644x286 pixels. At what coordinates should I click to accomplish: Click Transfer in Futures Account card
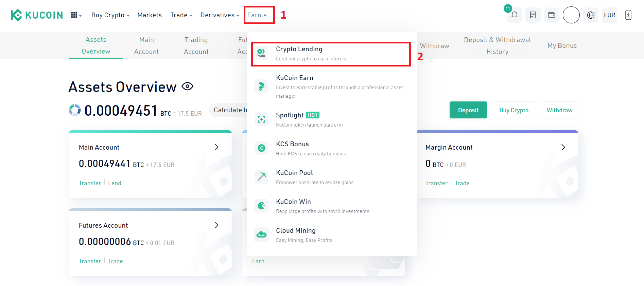point(90,261)
